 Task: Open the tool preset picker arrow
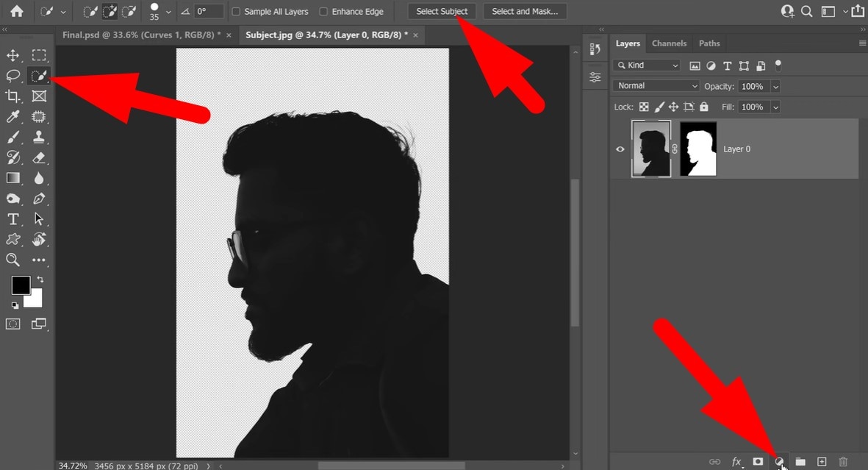point(63,12)
